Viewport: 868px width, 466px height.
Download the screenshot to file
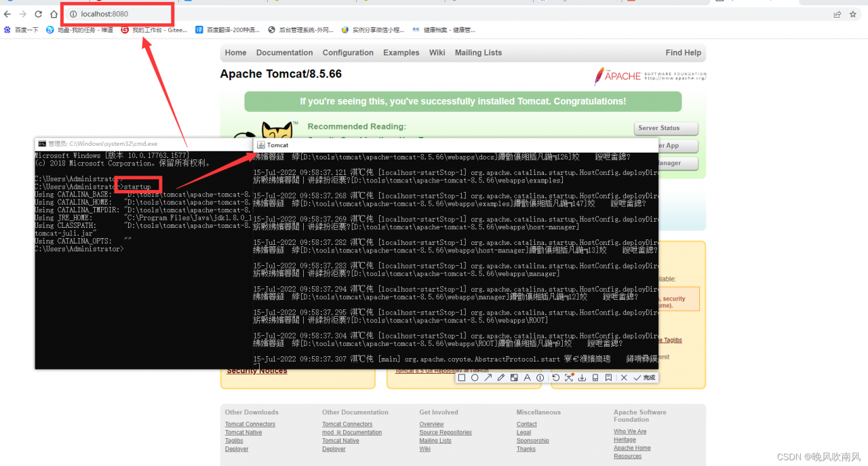pos(582,378)
